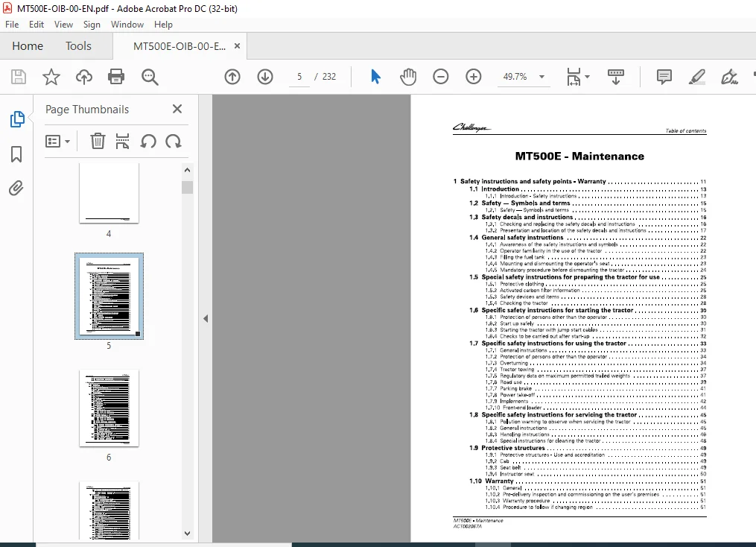Open the View menu
The height and width of the screenshot is (547, 756).
point(63,24)
